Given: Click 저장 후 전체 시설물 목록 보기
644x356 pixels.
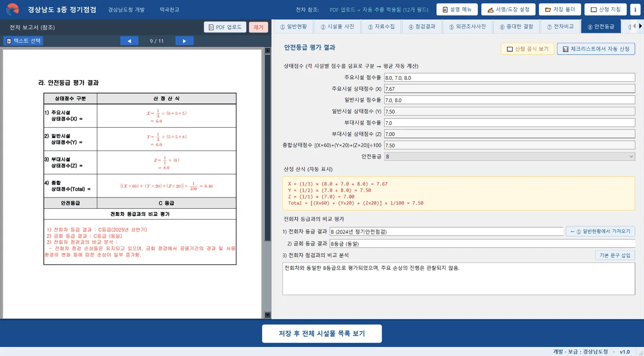Looking at the screenshot, I should point(322,334).
